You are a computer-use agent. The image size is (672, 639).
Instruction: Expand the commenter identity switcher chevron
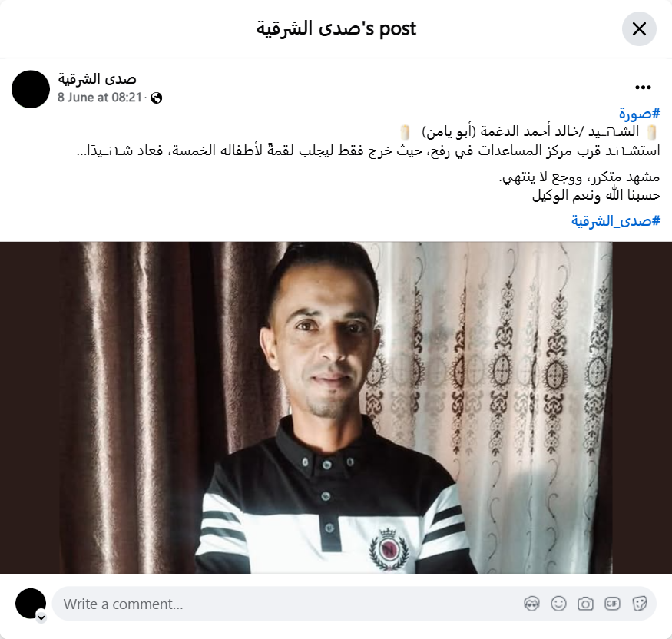point(41,617)
